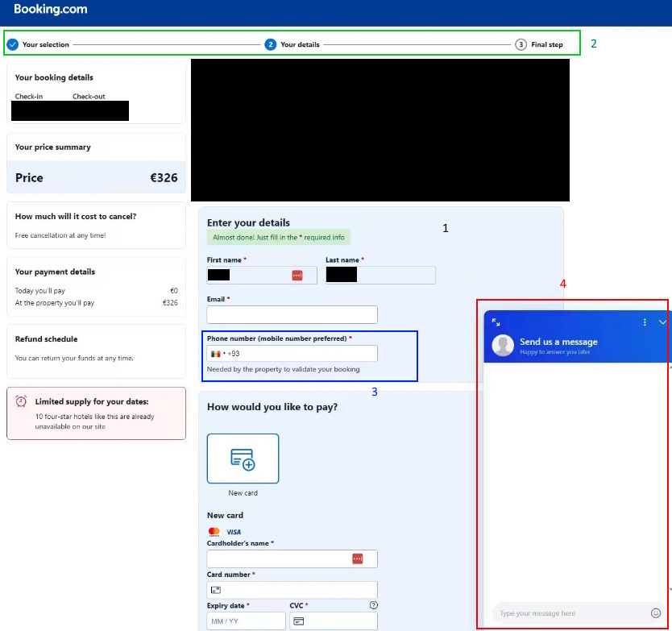The width and height of the screenshot is (672, 631).
Task: Click the card icon in Card number field
Action: coord(216,590)
